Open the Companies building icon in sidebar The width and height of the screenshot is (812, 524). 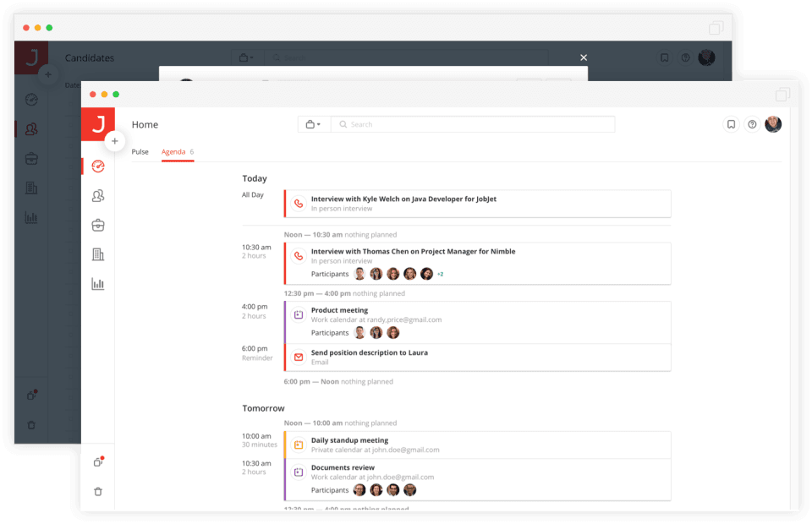(98, 254)
